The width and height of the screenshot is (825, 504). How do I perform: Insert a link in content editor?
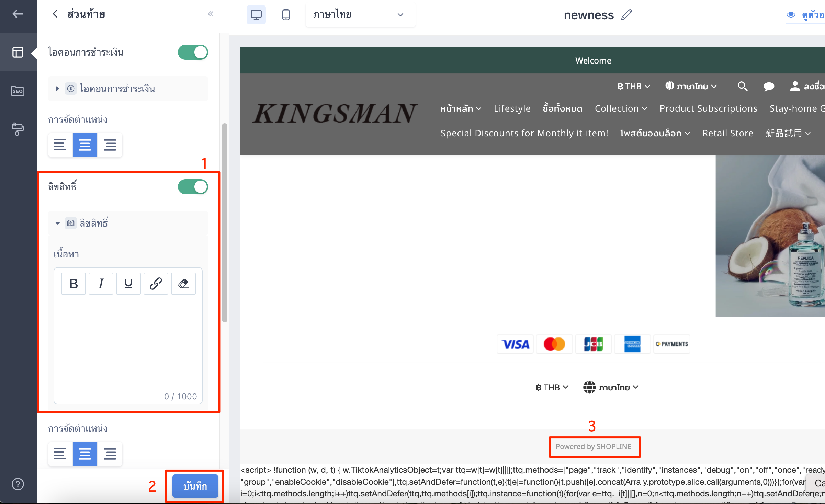pos(156,284)
